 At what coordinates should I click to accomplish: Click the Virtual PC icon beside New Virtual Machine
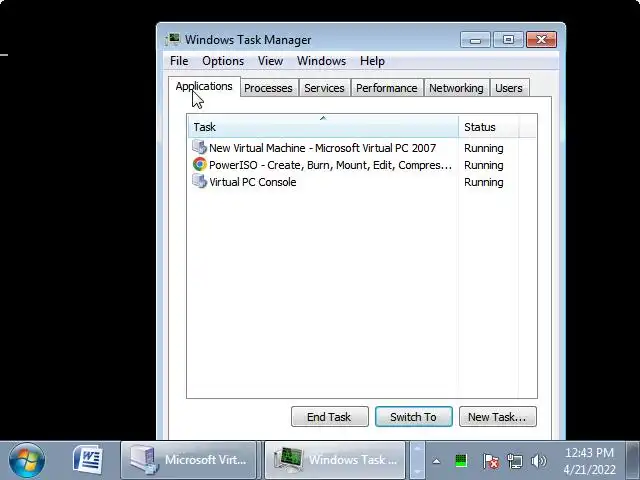click(x=200, y=147)
